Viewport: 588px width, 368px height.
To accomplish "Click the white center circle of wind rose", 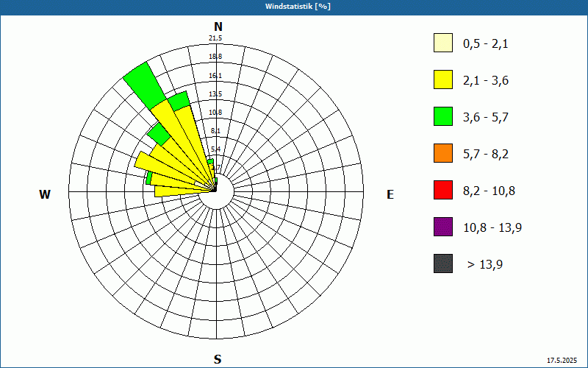I will [x=216, y=191].
